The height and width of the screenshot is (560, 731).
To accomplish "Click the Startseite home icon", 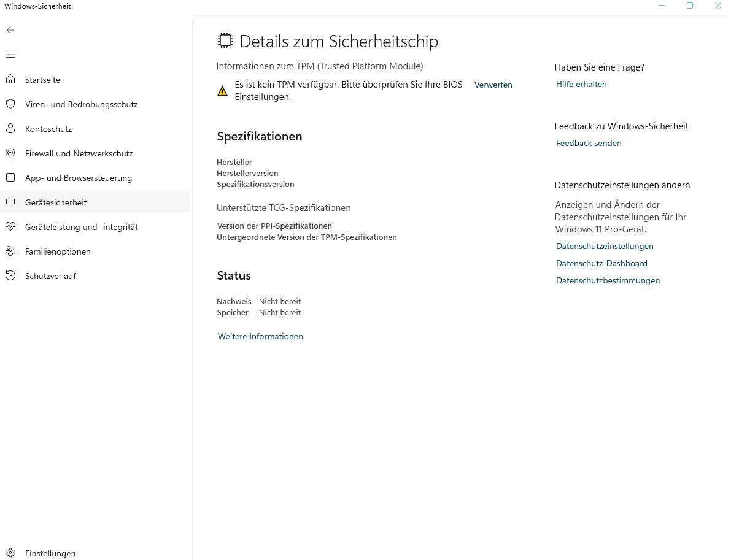I will point(10,80).
